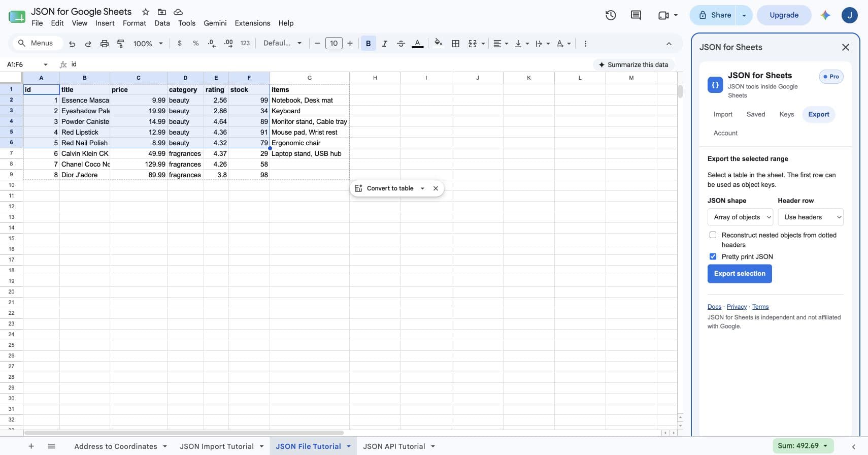Open the Gemini sparkle icon
The width and height of the screenshot is (868, 455).
point(825,15)
